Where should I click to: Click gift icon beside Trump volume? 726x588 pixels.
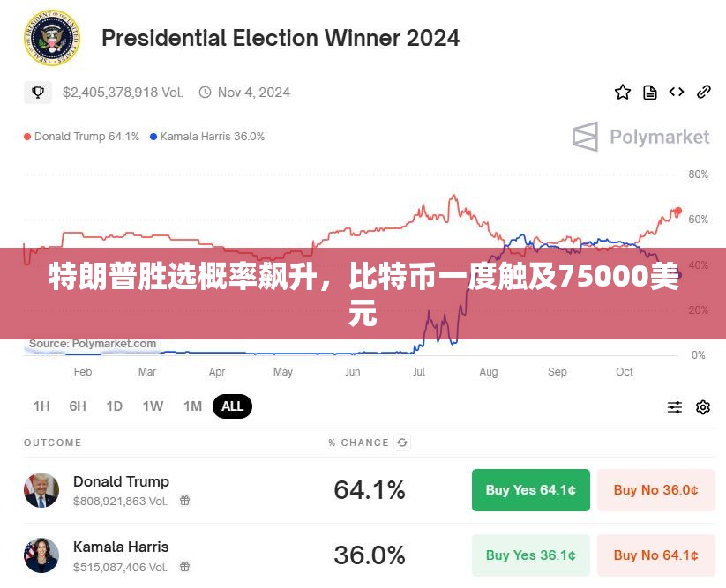(x=184, y=501)
